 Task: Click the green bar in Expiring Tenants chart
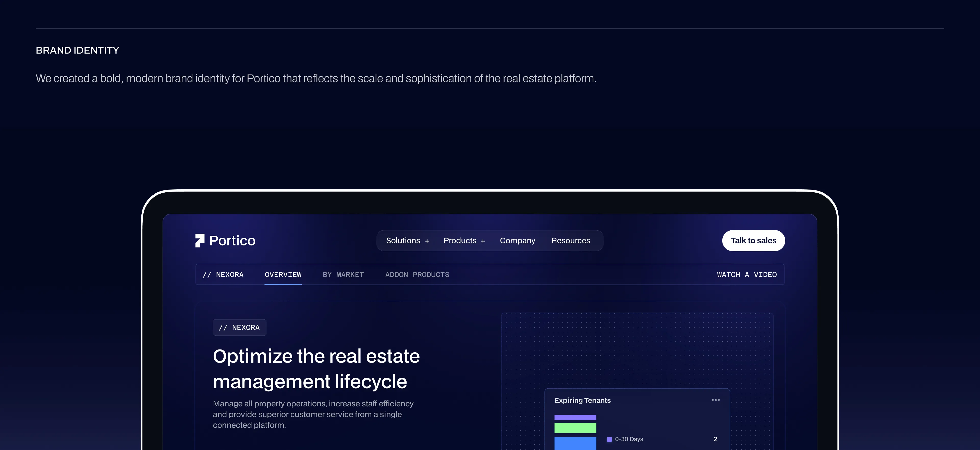575,428
